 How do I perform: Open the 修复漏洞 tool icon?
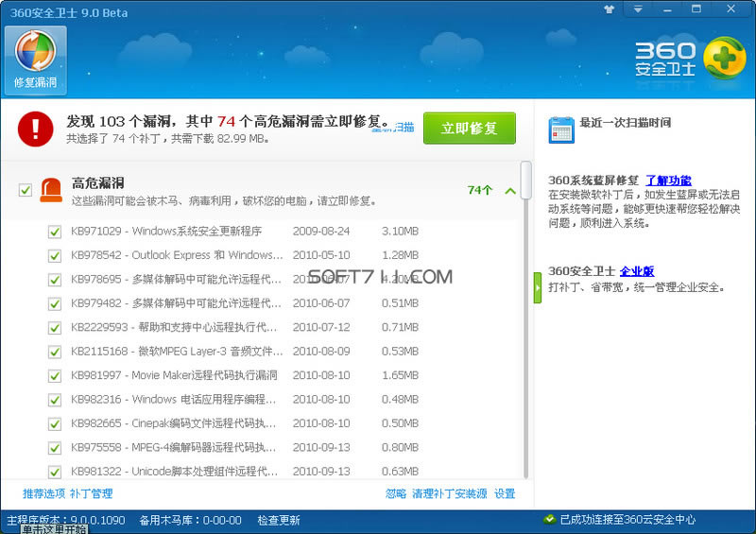(36, 60)
